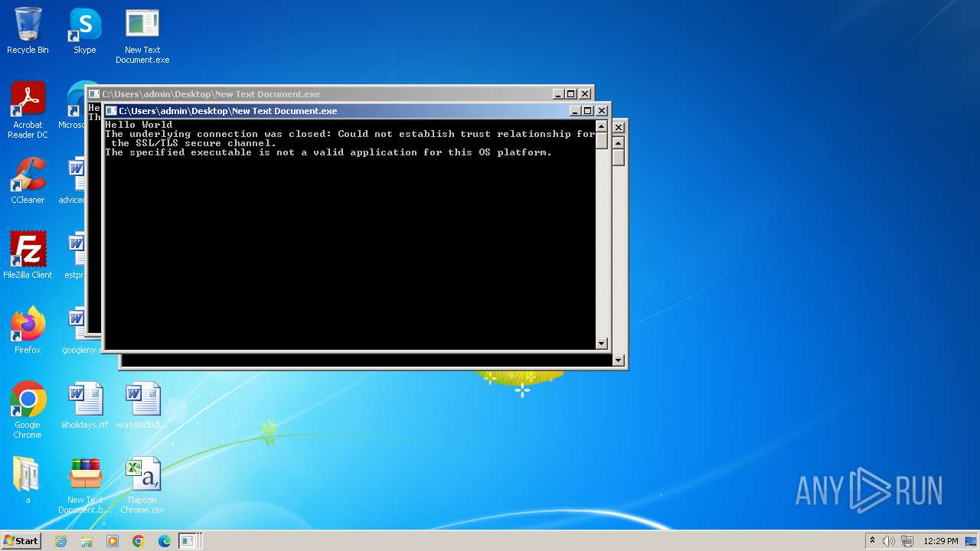Viewport: 980px width, 551px height.
Task: Open the back console window's title bar icon
Action: [94, 94]
